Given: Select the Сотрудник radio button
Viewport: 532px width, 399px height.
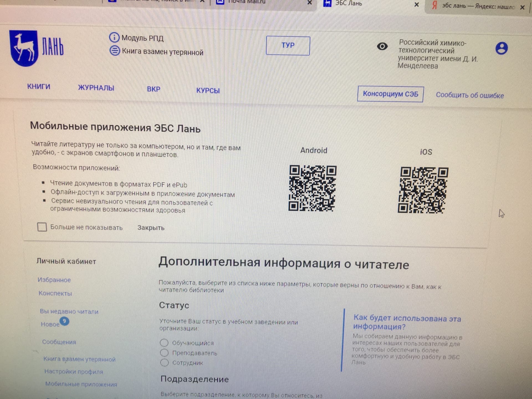Looking at the screenshot, I should pos(165,362).
